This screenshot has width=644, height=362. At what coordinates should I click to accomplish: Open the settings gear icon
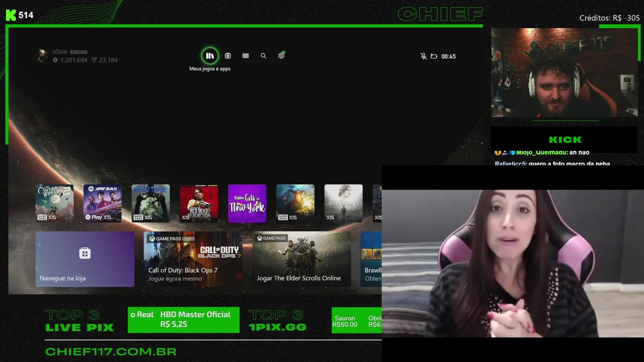click(x=281, y=56)
